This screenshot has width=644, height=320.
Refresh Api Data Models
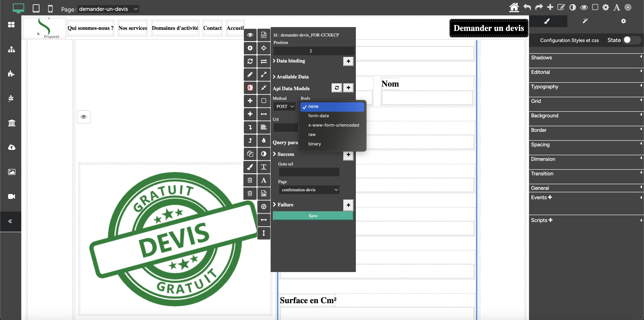[x=337, y=88]
